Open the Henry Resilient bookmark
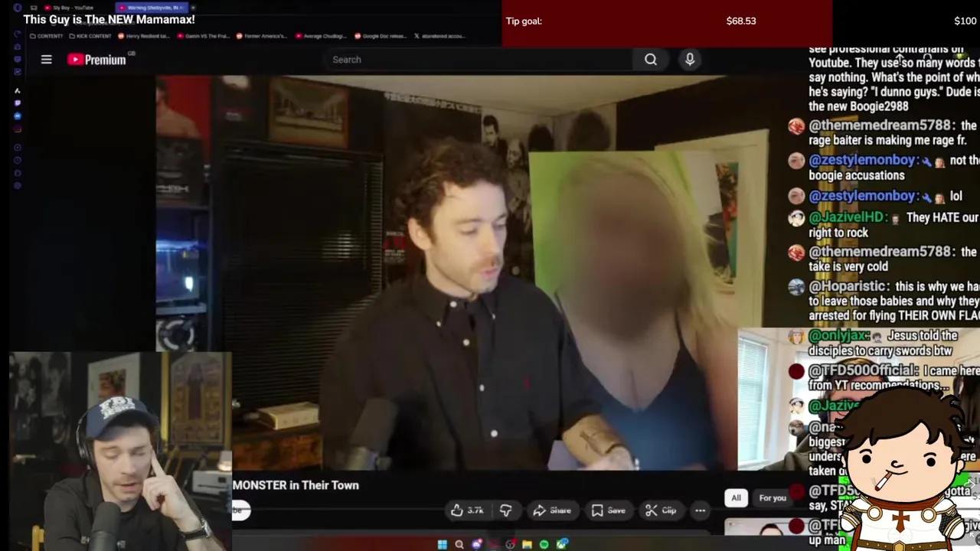 (144, 36)
